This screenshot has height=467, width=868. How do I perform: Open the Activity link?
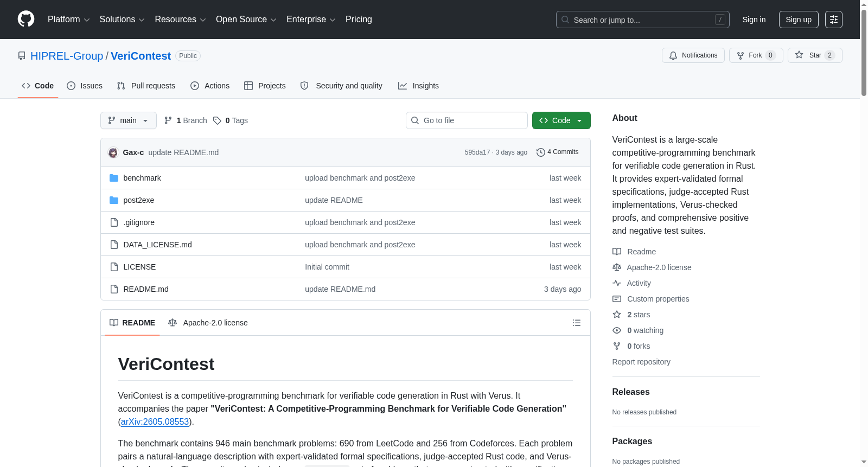632,283
